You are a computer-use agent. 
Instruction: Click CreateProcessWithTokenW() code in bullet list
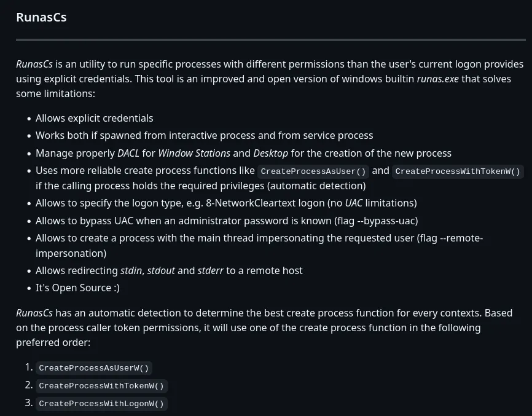pyautogui.click(x=458, y=171)
